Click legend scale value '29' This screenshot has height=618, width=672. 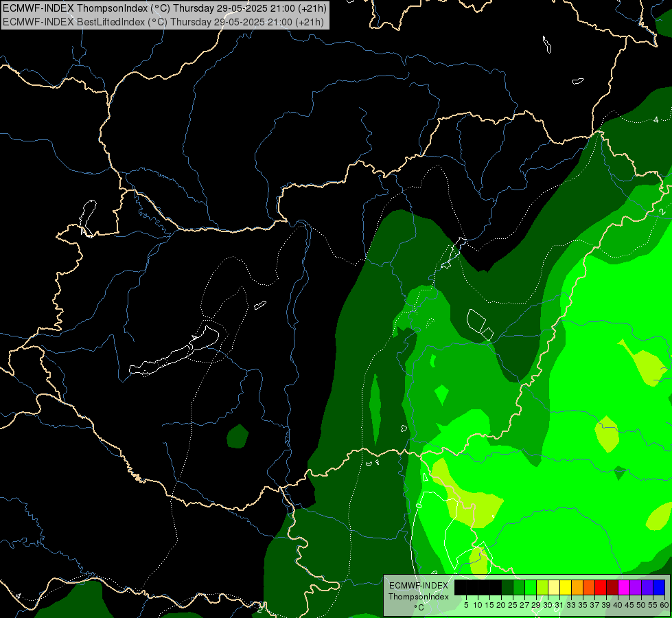tap(536, 605)
